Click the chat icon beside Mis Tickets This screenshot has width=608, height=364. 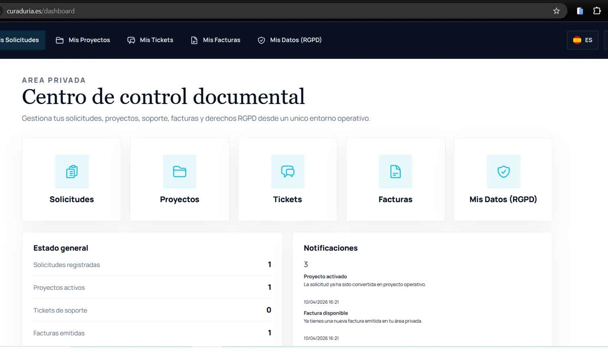tap(131, 40)
